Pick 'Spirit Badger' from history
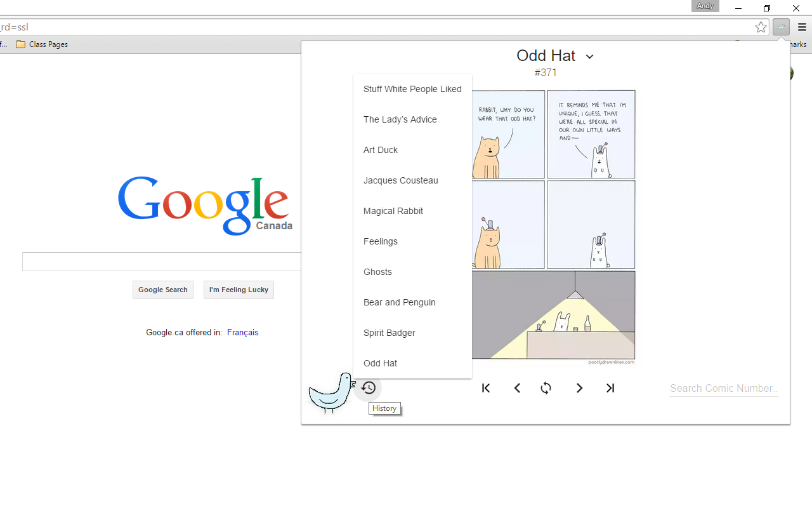The height and width of the screenshot is (508, 812). tap(412, 333)
